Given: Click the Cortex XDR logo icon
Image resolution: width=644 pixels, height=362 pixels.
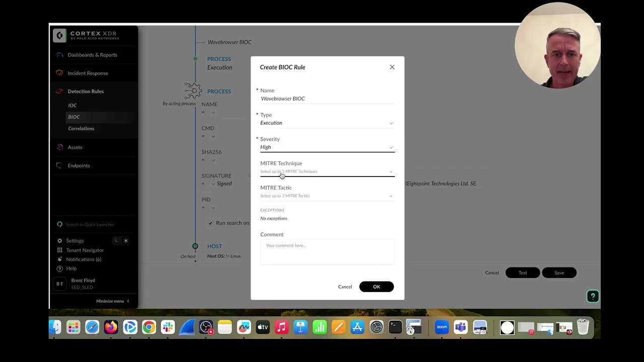Looking at the screenshot, I should [60, 35].
